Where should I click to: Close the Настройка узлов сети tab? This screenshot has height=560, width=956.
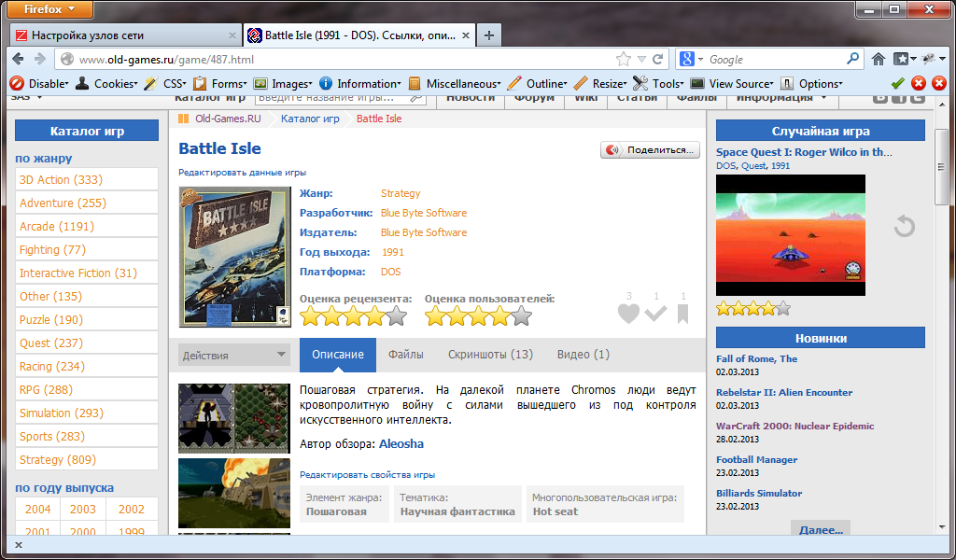232,35
